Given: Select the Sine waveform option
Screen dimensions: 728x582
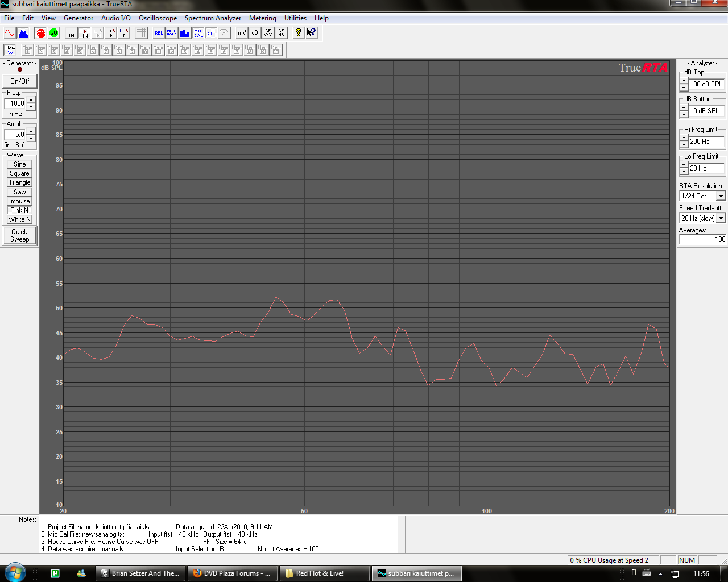Looking at the screenshot, I should point(19,164).
